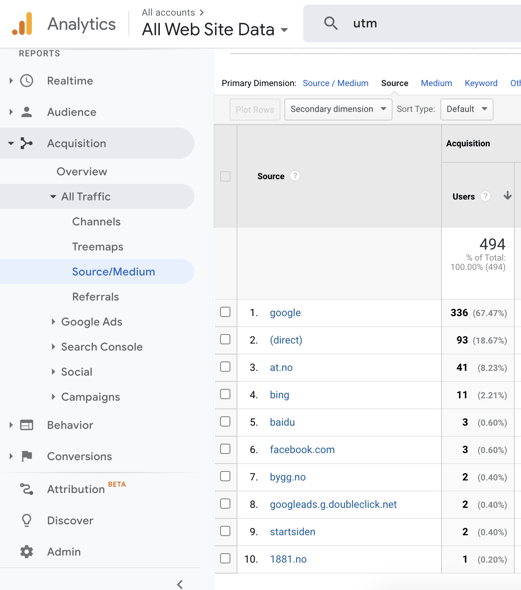Expand the Audience section arrow
This screenshot has height=590, width=521.
point(11,112)
